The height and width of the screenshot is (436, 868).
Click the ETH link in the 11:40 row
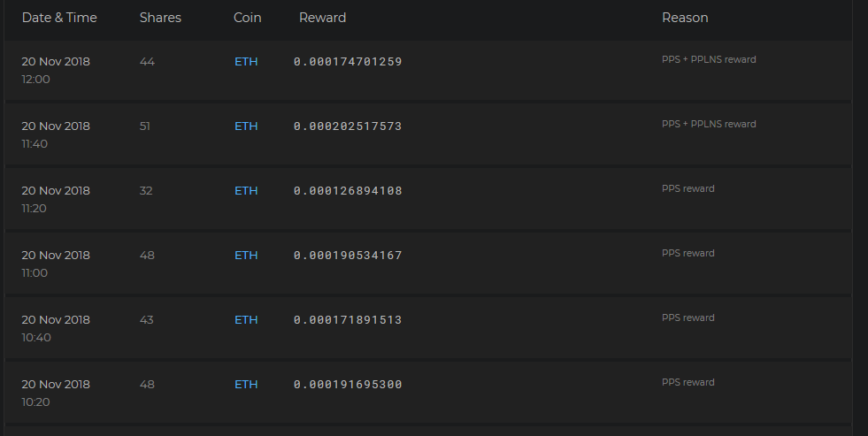246,126
